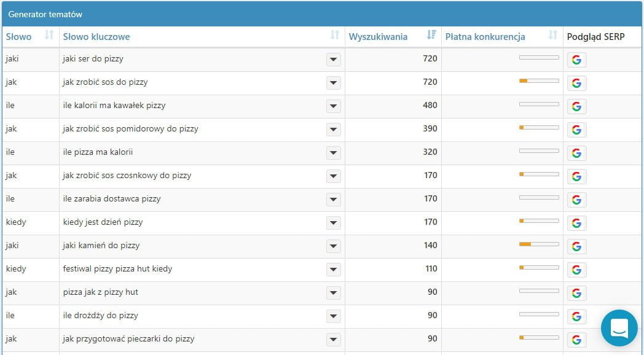Expand dropdown for 'ile zarabia dostawca pizzy'
The image size is (644, 355).
tap(333, 200)
